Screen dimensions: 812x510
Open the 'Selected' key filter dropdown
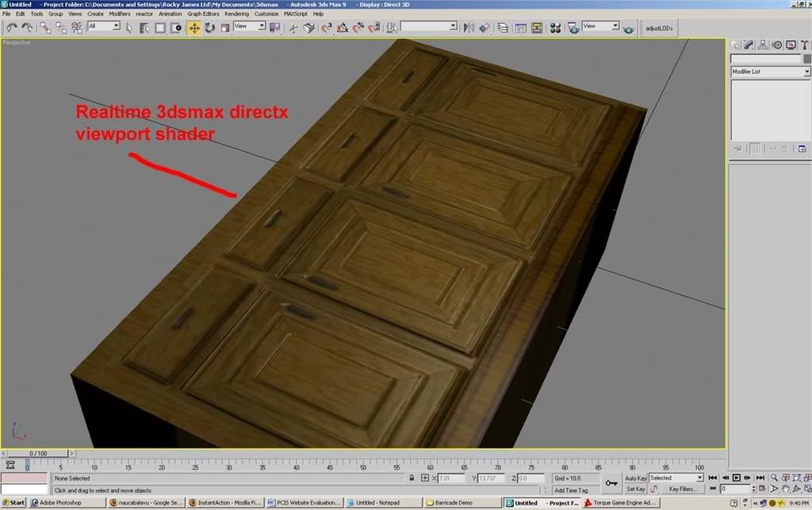tap(676, 478)
